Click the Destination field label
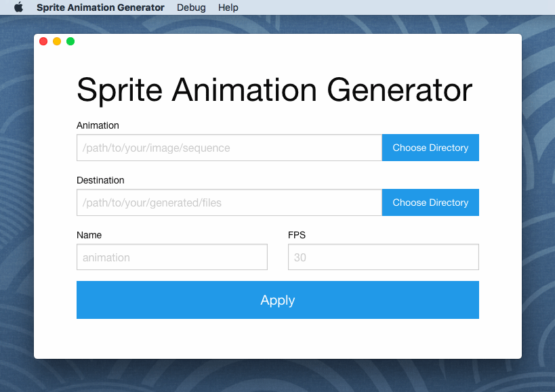The width and height of the screenshot is (555, 392). tap(100, 180)
